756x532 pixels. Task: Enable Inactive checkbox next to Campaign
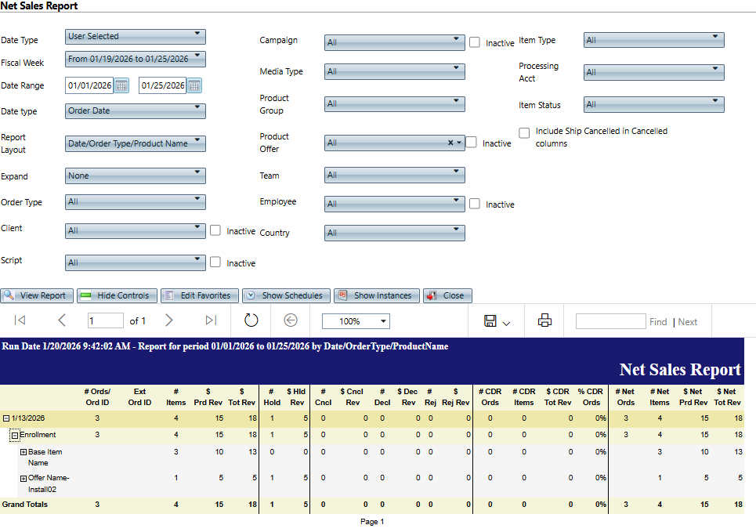(475, 43)
